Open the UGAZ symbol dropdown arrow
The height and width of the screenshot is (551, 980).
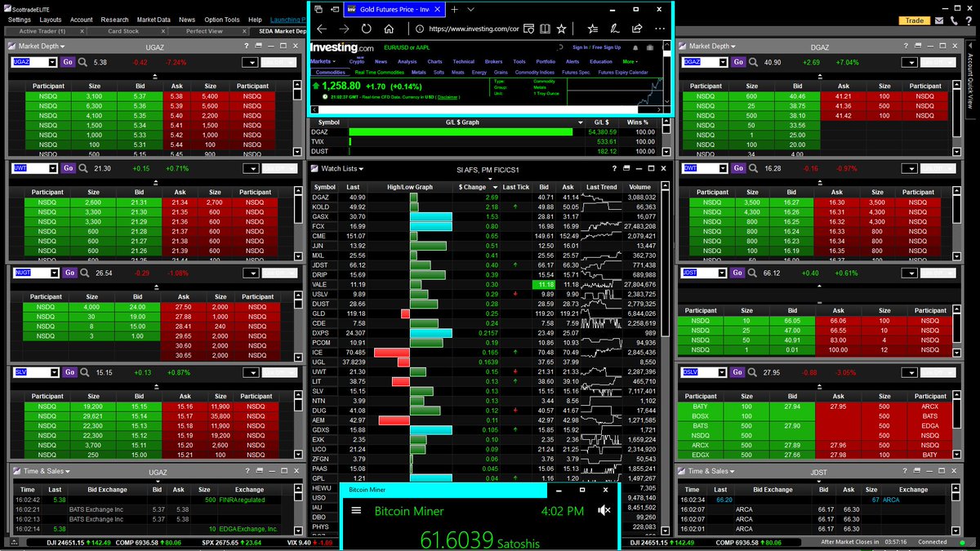click(x=52, y=62)
